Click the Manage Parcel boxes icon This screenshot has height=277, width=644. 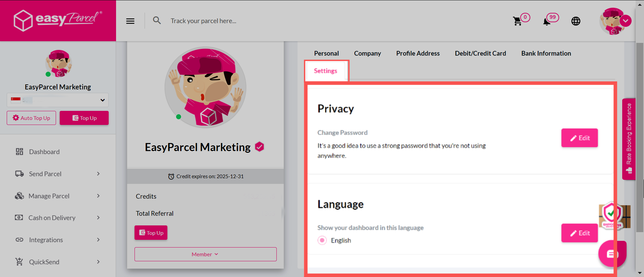19,196
